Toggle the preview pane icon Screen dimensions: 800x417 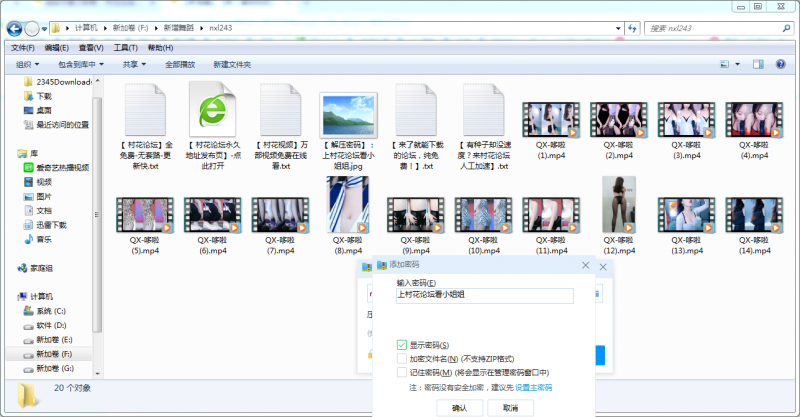[x=760, y=65]
